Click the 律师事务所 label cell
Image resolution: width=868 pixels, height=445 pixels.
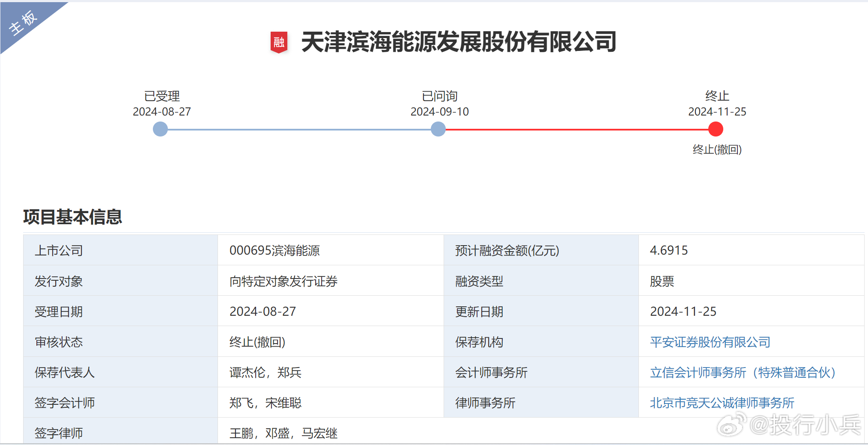pyautogui.click(x=541, y=403)
